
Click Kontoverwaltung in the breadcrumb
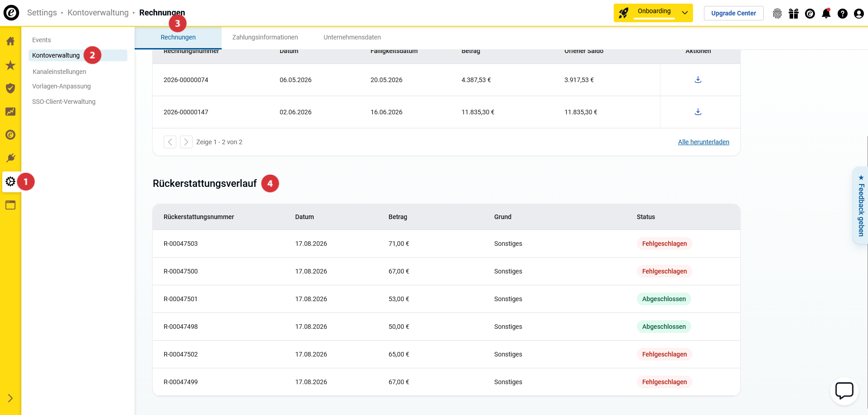(x=98, y=13)
